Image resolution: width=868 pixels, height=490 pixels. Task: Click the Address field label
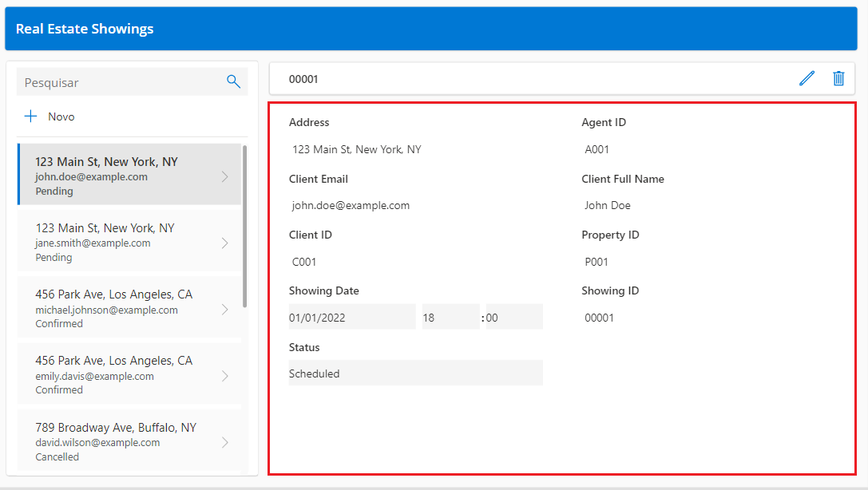pyautogui.click(x=309, y=122)
